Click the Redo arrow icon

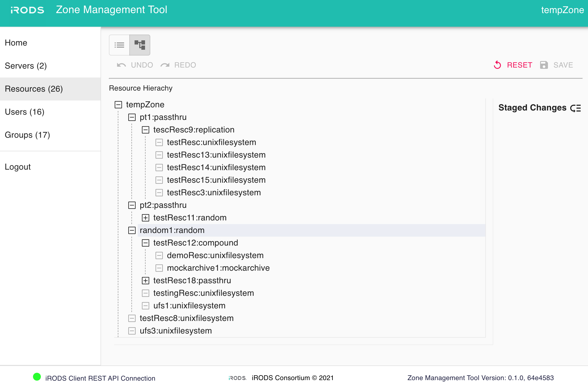165,65
